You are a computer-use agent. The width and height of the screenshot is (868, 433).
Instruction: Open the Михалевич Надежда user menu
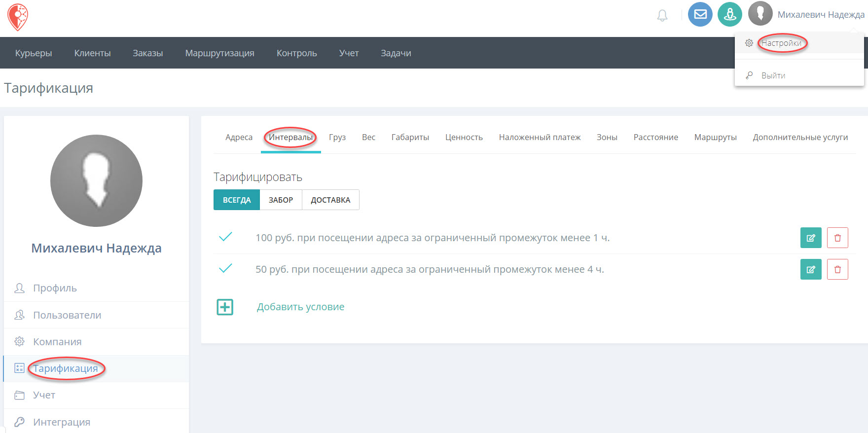[x=821, y=15]
